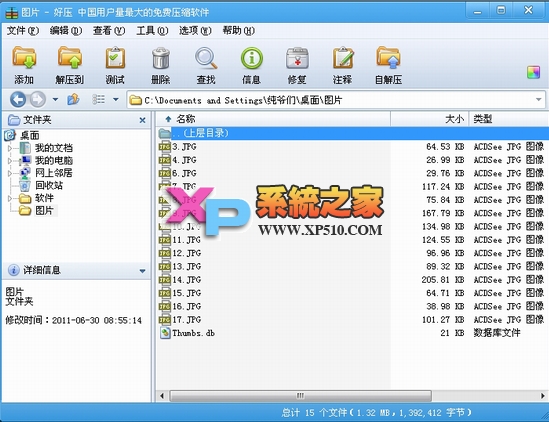This screenshot has height=422, width=549.
Task: Open the 注释 (Comment) tool
Action: pyautogui.click(x=343, y=58)
